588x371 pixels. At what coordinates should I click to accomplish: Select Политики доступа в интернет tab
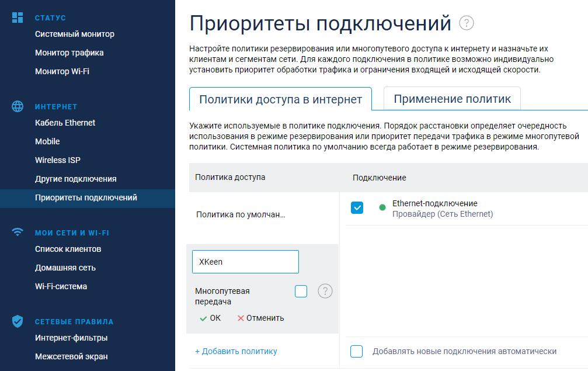pyautogui.click(x=280, y=99)
